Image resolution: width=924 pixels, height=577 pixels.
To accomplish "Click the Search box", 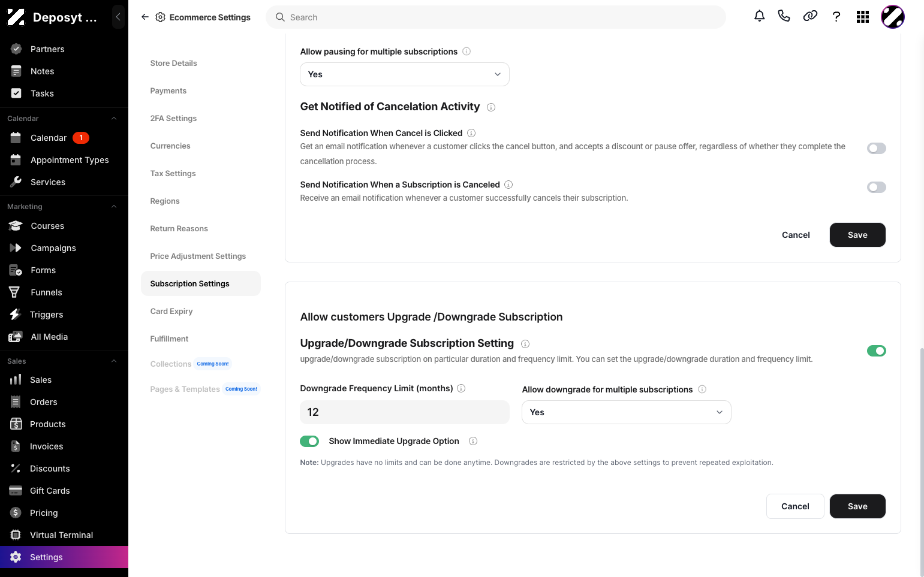I will pos(496,17).
